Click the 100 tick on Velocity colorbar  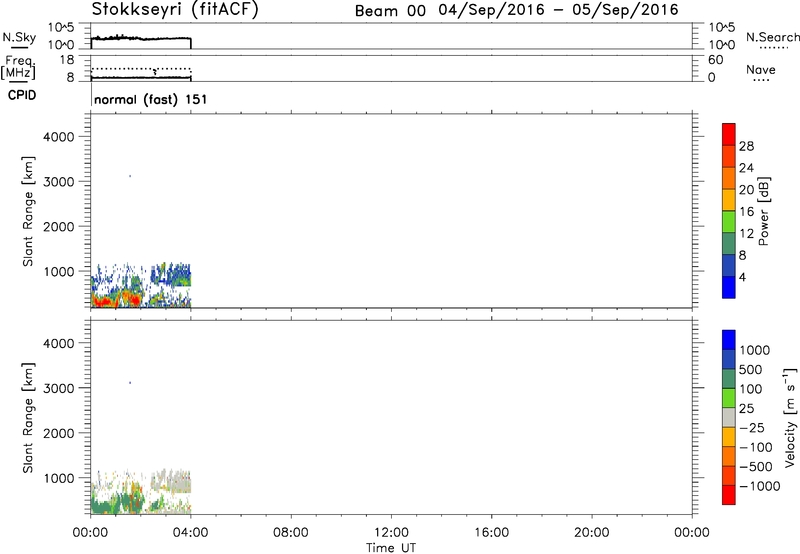pos(751,389)
